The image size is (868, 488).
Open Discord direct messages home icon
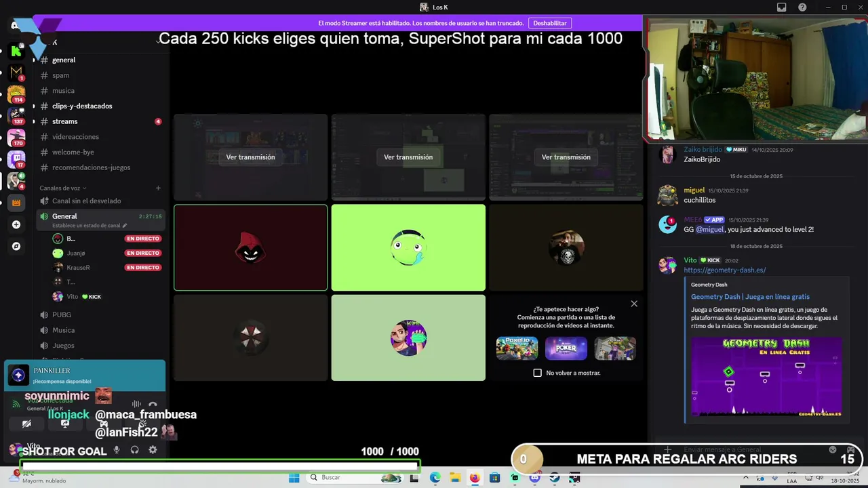coord(15,26)
